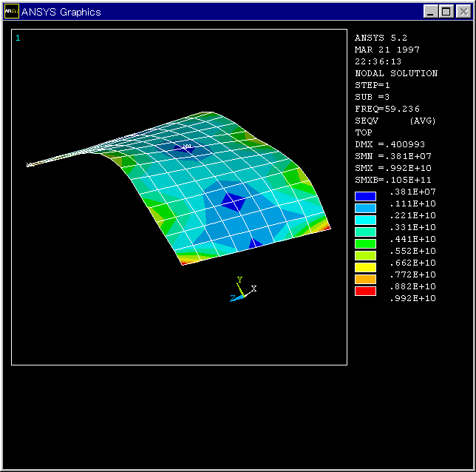The image size is (476, 472).
Task: Click the NODAL SOLUTION heading text
Action: [x=396, y=73]
